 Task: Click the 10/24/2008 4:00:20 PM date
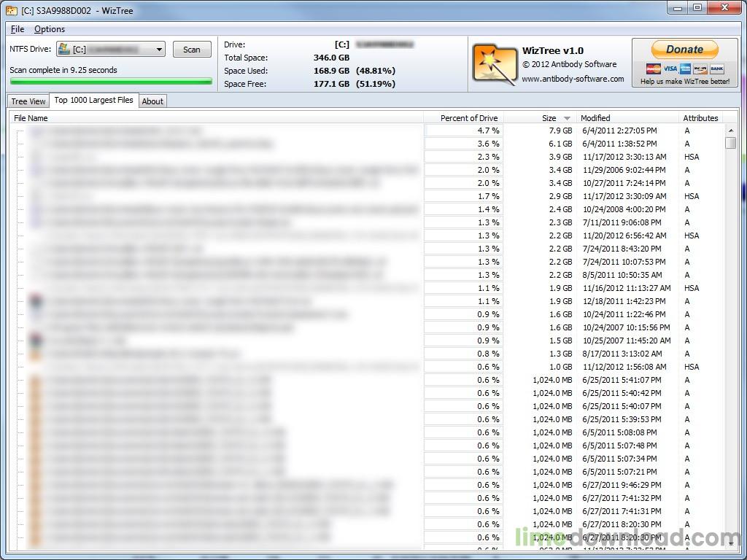624,209
